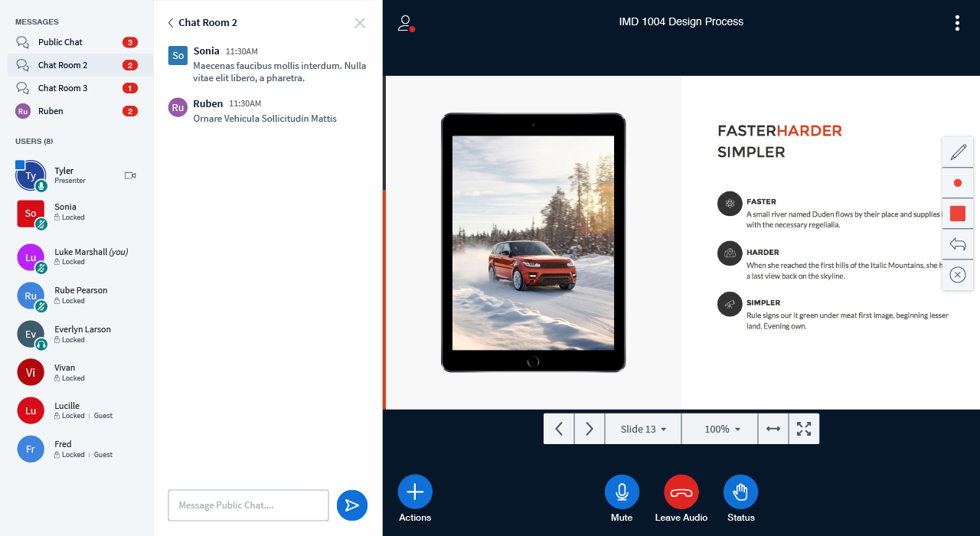Open the three-dot options menu

pyautogui.click(x=957, y=23)
